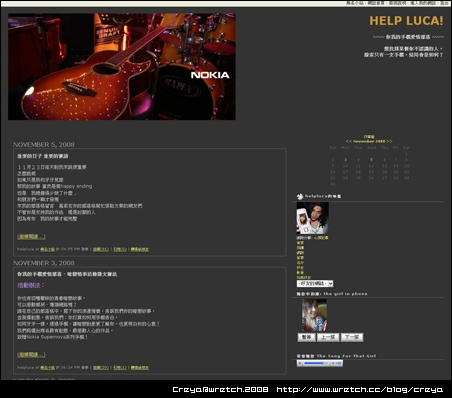
Task: Open continue-reading link in November 3 post
Action: [31, 355]
